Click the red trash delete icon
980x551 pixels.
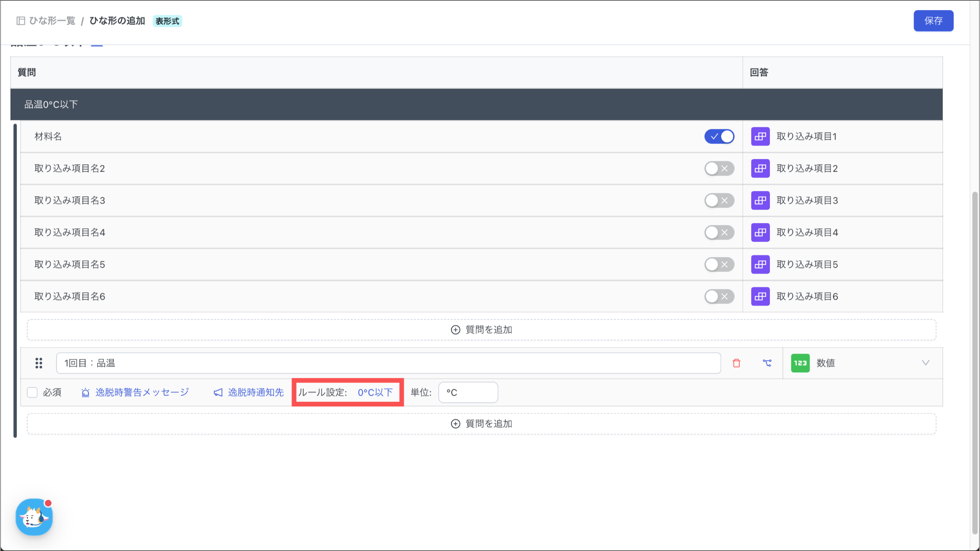click(x=736, y=363)
